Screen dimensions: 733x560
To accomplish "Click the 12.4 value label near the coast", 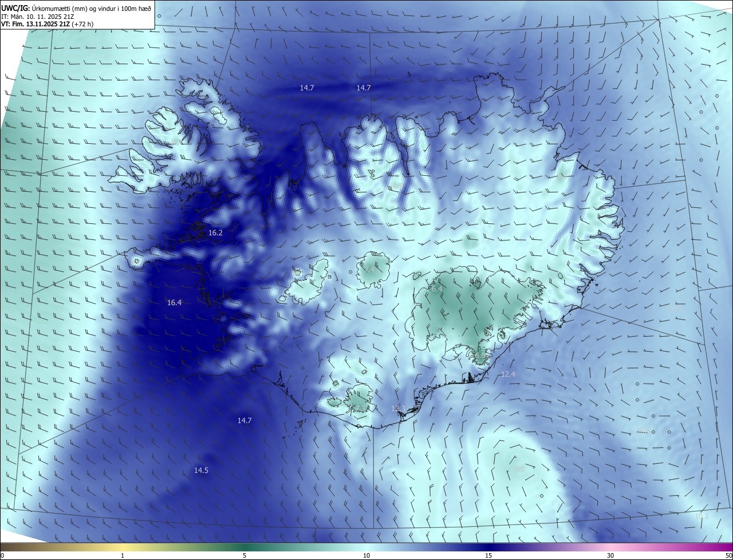I will [x=508, y=374].
